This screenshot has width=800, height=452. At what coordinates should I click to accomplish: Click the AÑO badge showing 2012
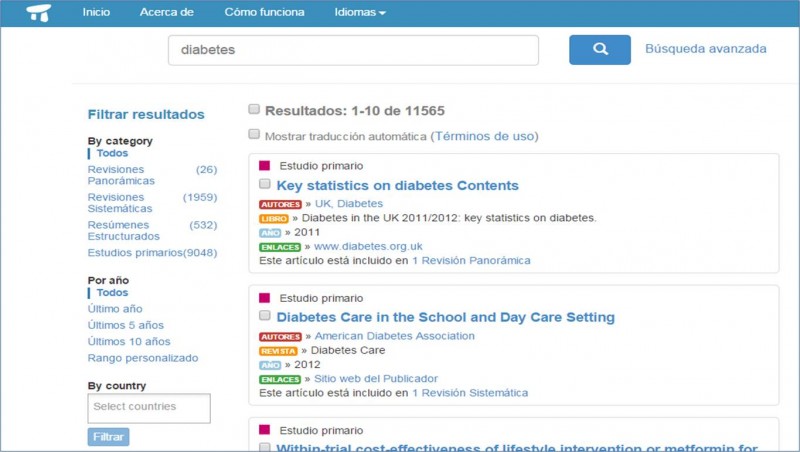coord(270,365)
